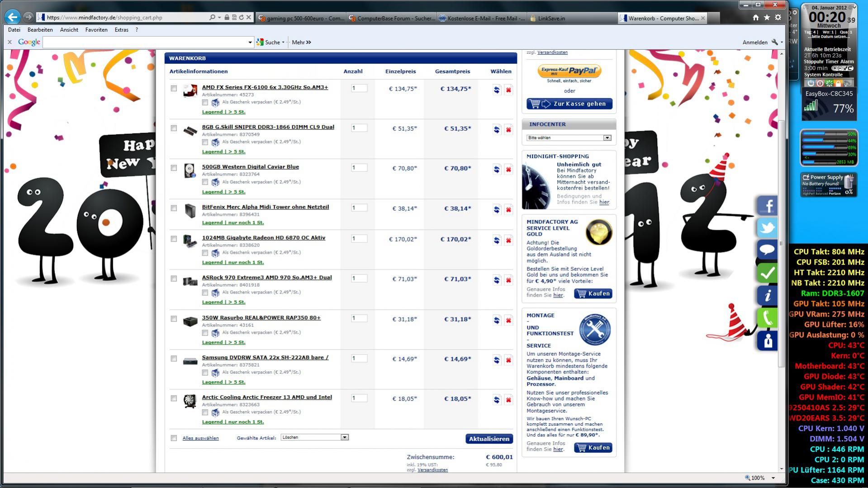Open the zoom level 100% dropdown
868x488 pixels.
(x=773, y=478)
